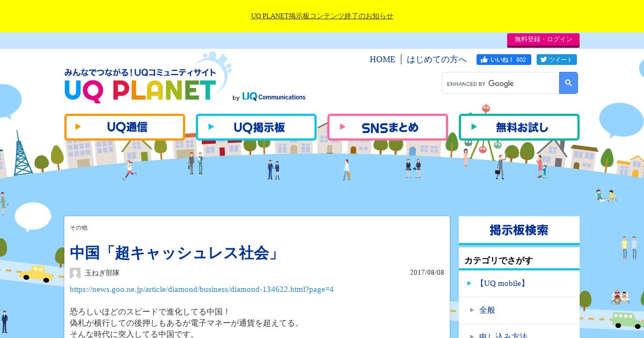Open the UQ Communications logo link
The height and width of the screenshot is (338, 644).
(x=274, y=97)
